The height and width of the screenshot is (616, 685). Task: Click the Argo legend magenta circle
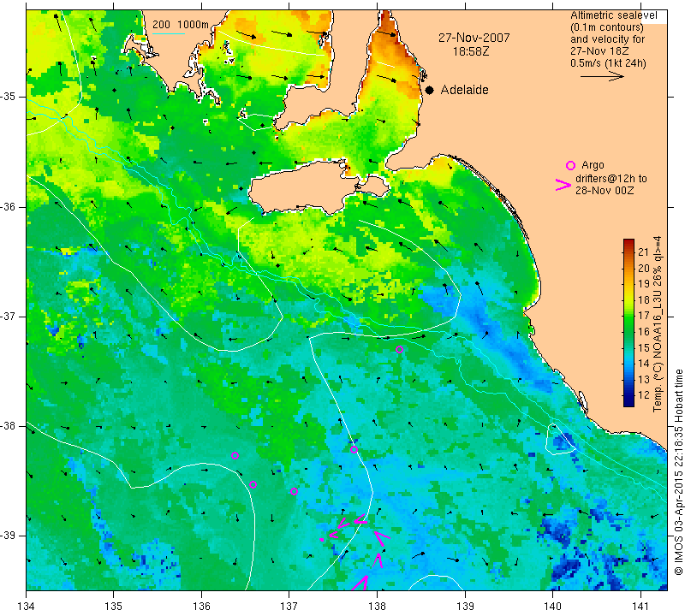click(570, 165)
